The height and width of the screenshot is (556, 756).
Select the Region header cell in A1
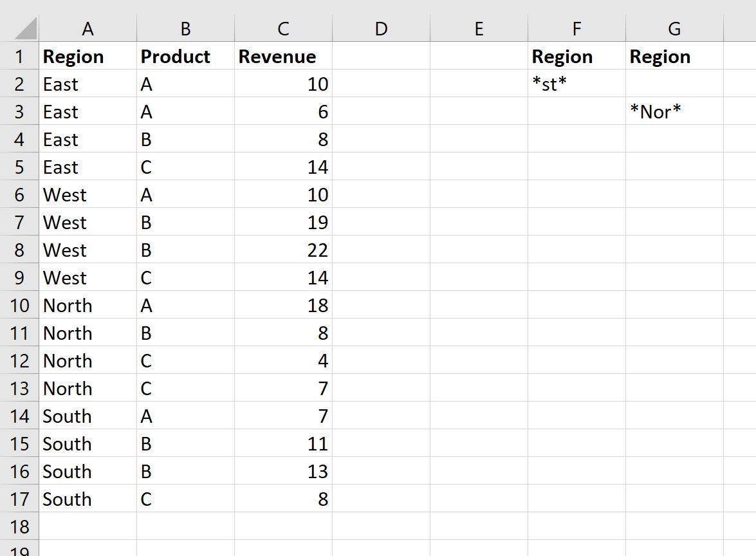pyautogui.click(x=88, y=57)
